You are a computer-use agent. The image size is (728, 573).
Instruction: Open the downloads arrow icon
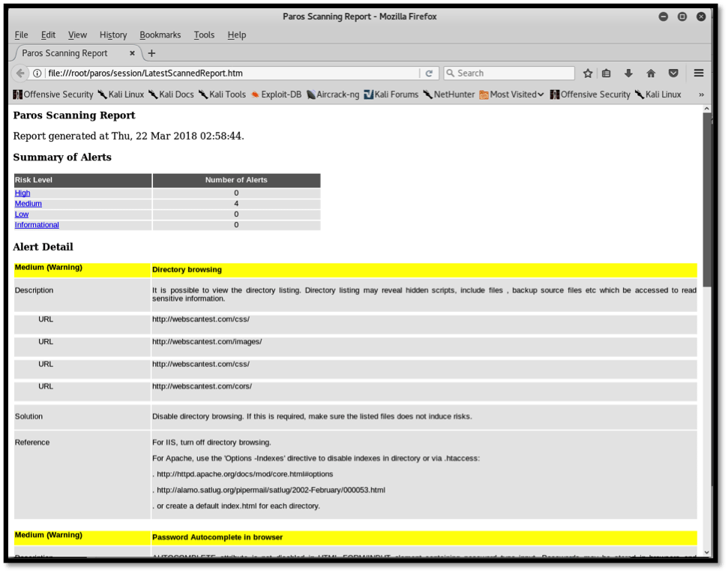click(x=628, y=73)
